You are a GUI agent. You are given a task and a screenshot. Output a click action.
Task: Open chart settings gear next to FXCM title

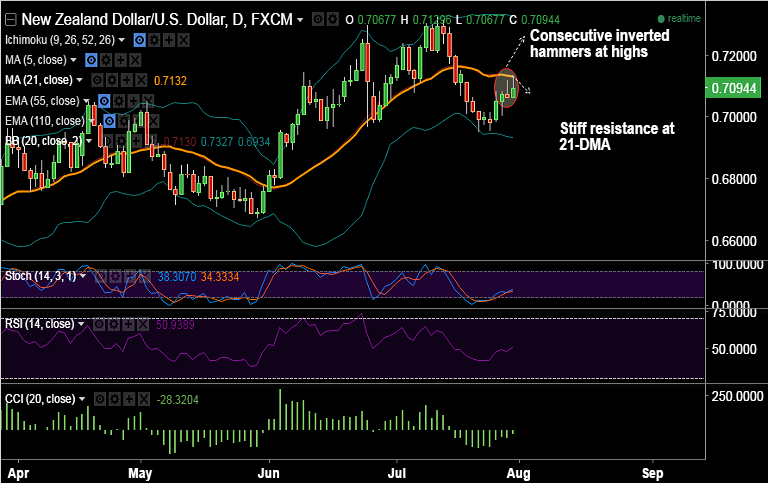333,20
